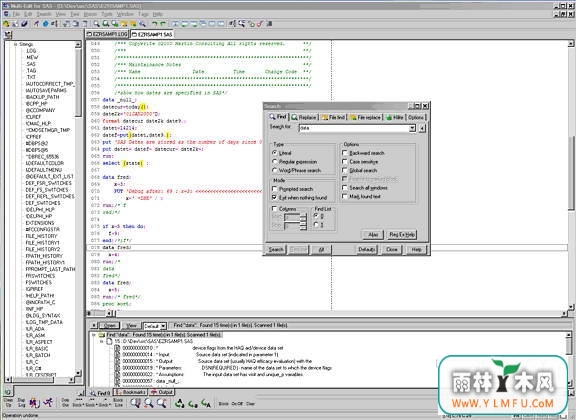The height and width of the screenshot is (420, 576).
Task: Click the Strings tree vertical scrollbar
Action: click(x=78, y=208)
